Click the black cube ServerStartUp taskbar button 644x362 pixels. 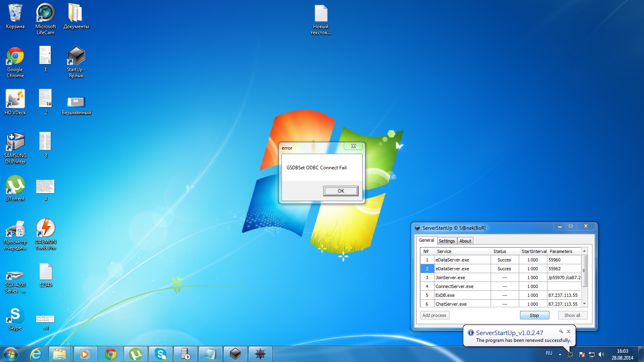pos(235,354)
